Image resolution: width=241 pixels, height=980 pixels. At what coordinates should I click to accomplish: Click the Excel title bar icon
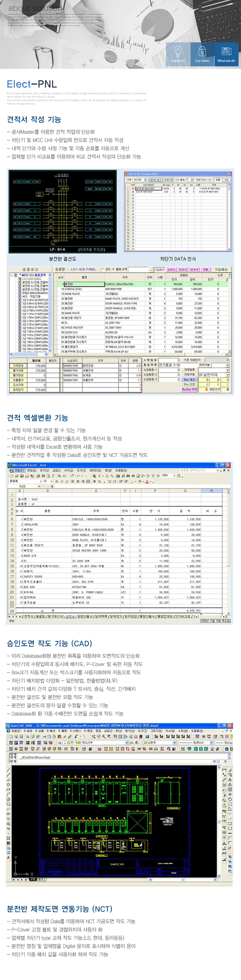click(x=10, y=465)
